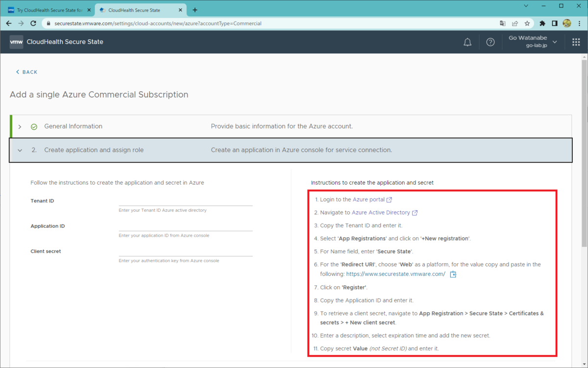Focus the Client secret input field
The width and height of the screenshot is (588, 368).
click(186, 251)
